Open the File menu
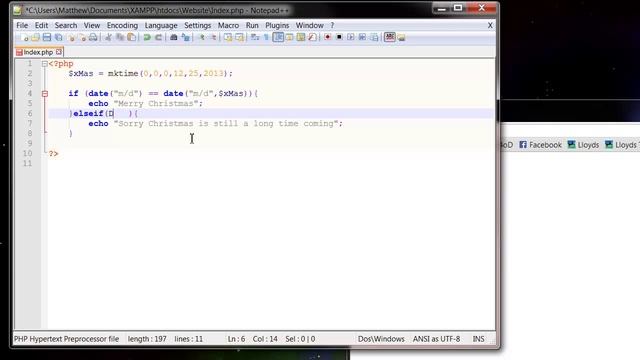Viewport: 640px width, 360px height. 22,25
